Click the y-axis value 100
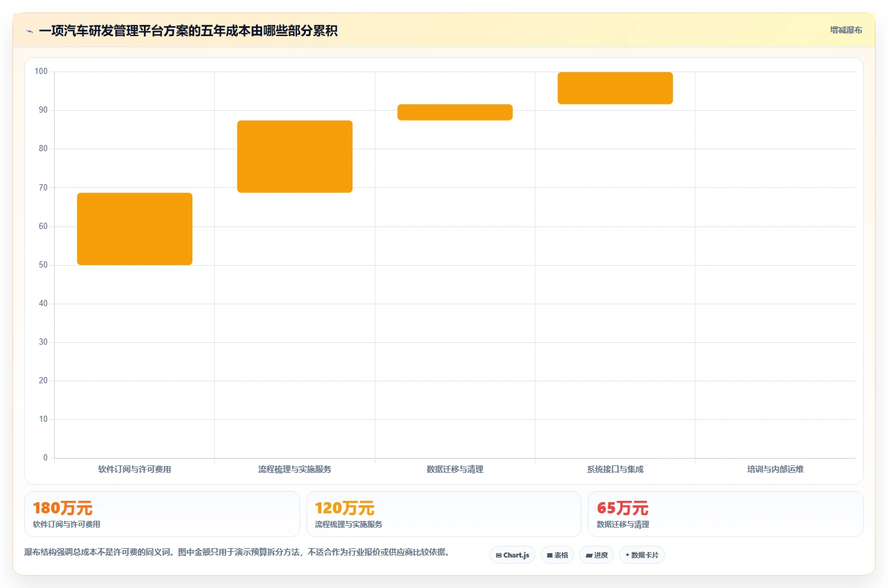Screen dimensions: 888x588 (41, 72)
